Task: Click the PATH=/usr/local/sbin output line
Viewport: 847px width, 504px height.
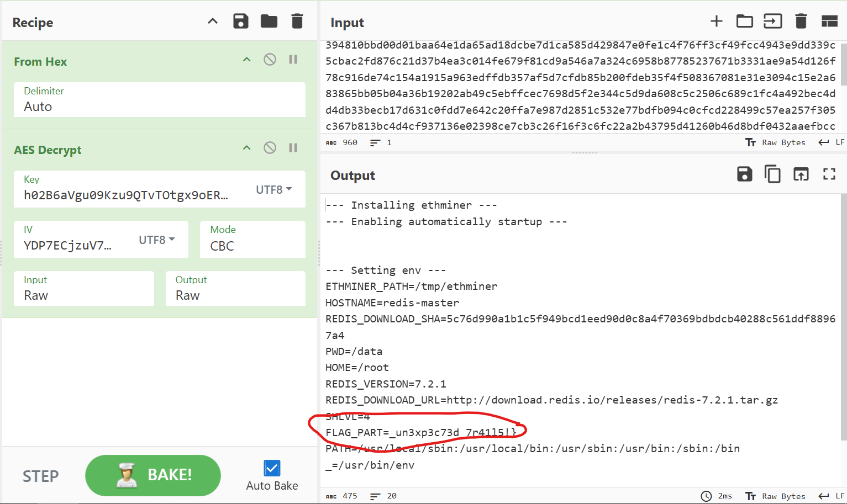Action: 533,448
